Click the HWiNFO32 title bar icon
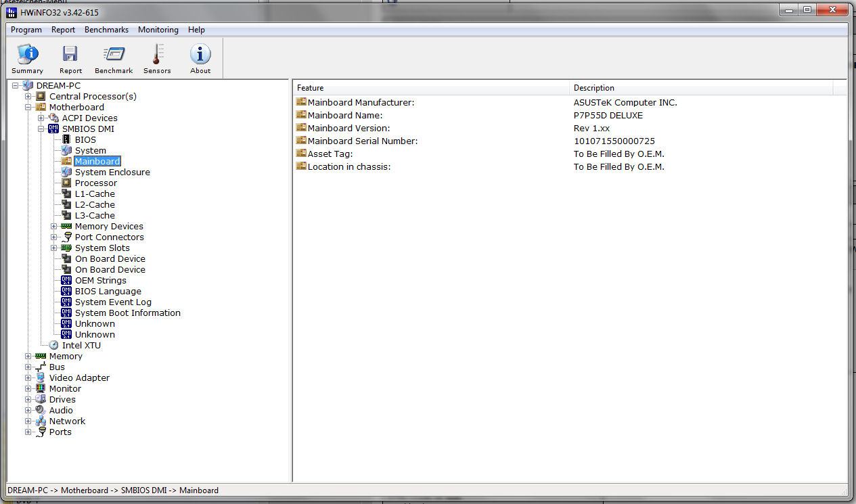 (11, 12)
